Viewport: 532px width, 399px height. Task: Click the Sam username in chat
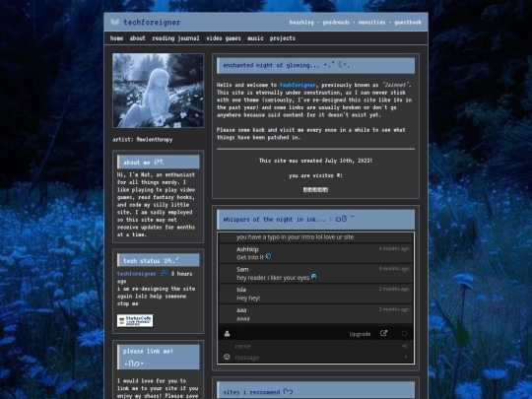coord(242,269)
